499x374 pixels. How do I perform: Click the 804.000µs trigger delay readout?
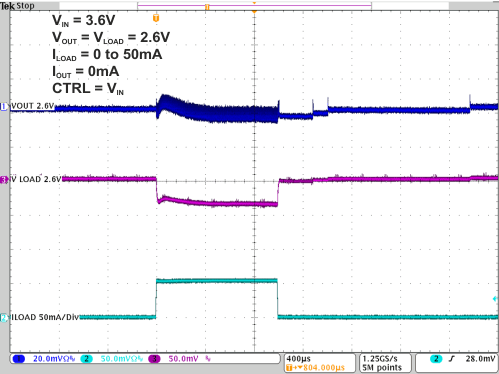click(315, 368)
